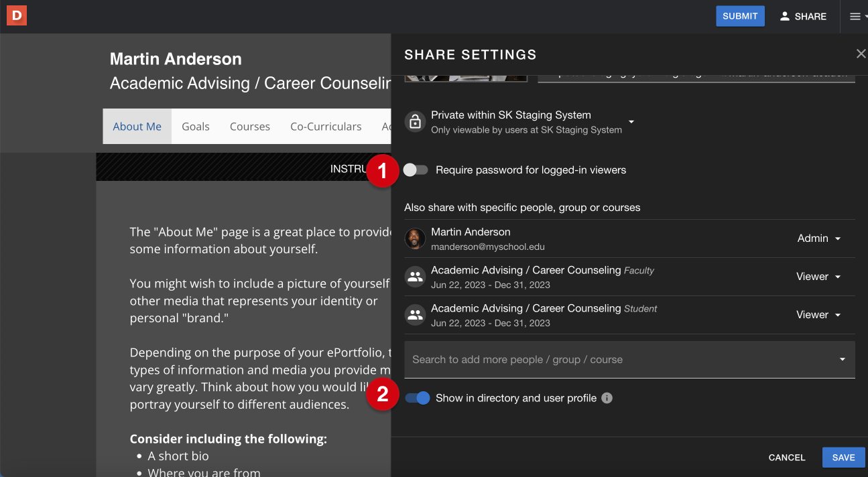Click the Share Settings heading
This screenshot has width=868, height=477.
pos(471,55)
